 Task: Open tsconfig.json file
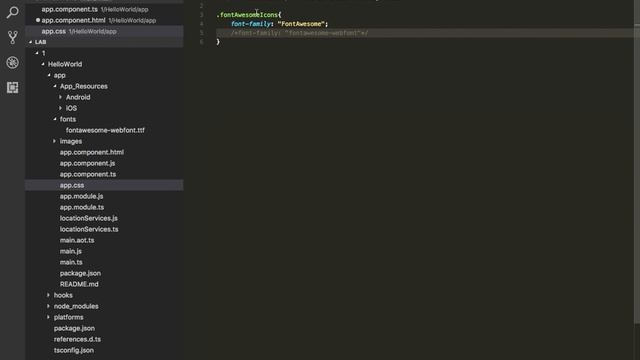(73, 350)
